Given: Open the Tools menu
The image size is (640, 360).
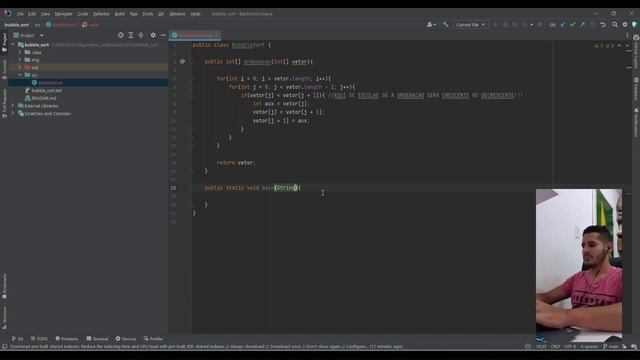Looking at the screenshot, I should [147, 14].
